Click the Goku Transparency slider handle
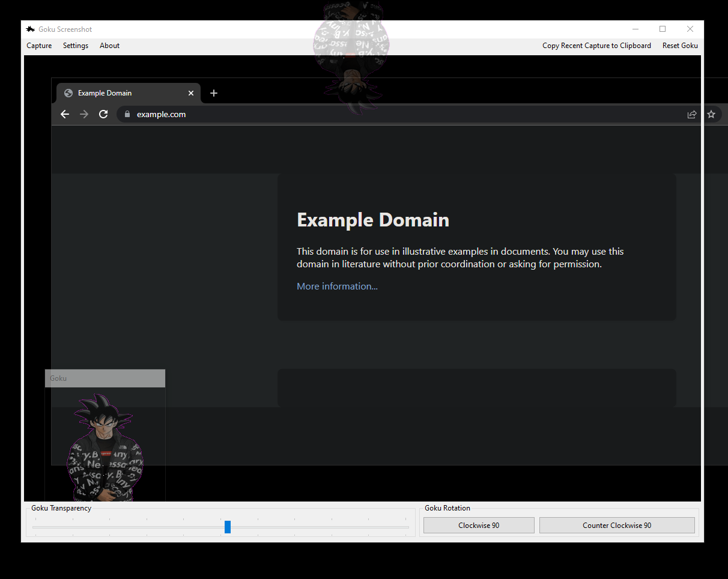The height and width of the screenshot is (579, 728). (228, 527)
